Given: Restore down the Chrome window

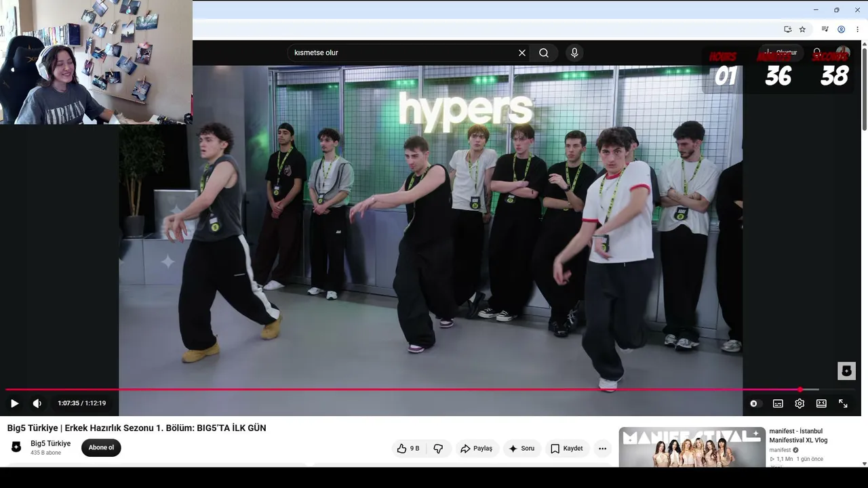Looking at the screenshot, I should pos(836,9).
